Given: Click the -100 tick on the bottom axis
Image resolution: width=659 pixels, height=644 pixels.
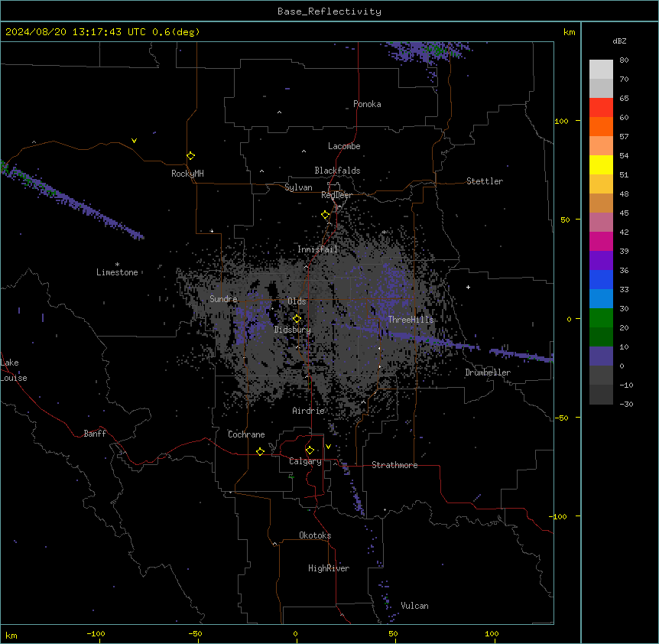Looking at the screenshot, I should click(x=96, y=634).
